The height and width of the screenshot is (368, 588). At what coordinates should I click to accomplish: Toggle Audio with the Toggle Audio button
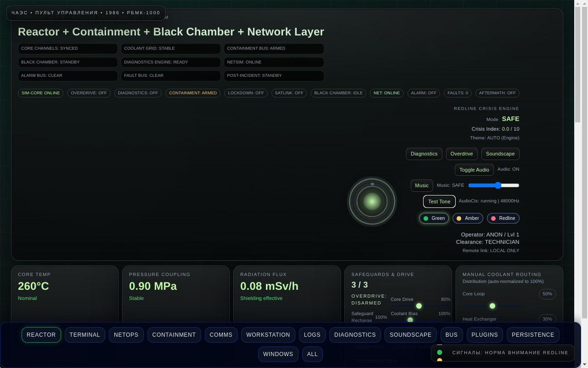[x=474, y=170]
